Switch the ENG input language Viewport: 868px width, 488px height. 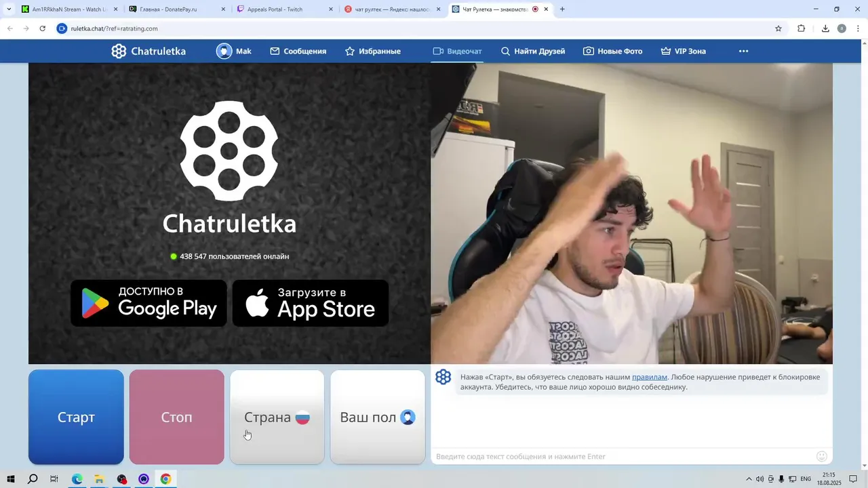pyautogui.click(x=806, y=479)
